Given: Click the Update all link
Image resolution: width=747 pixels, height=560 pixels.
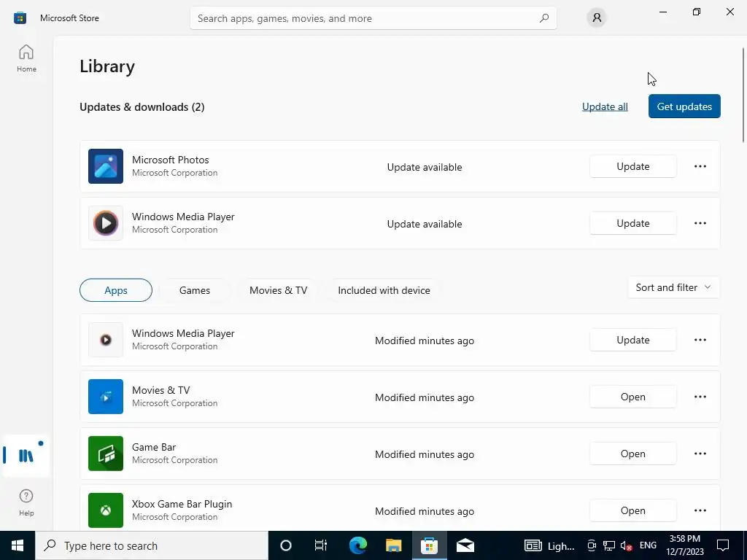Looking at the screenshot, I should 605,106.
